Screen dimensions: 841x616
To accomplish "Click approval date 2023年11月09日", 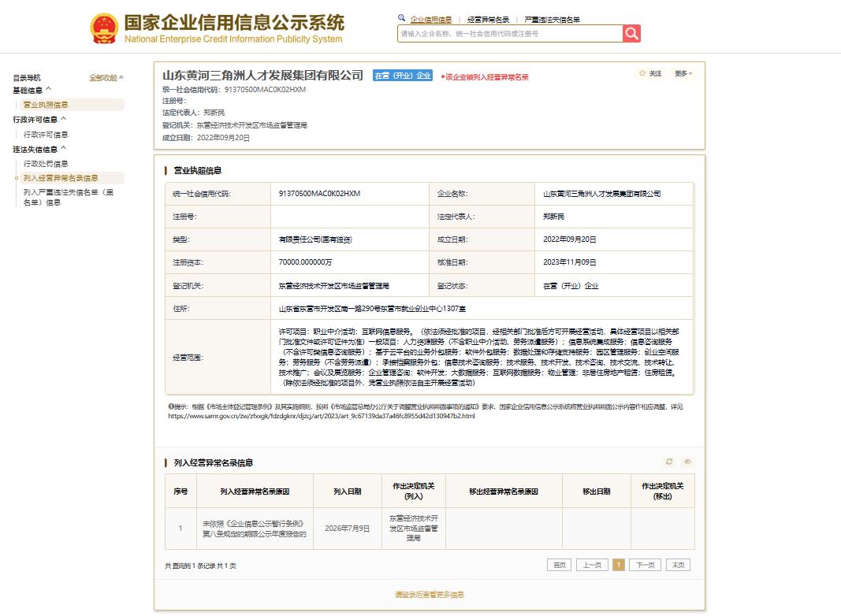I will pyautogui.click(x=570, y=262).
